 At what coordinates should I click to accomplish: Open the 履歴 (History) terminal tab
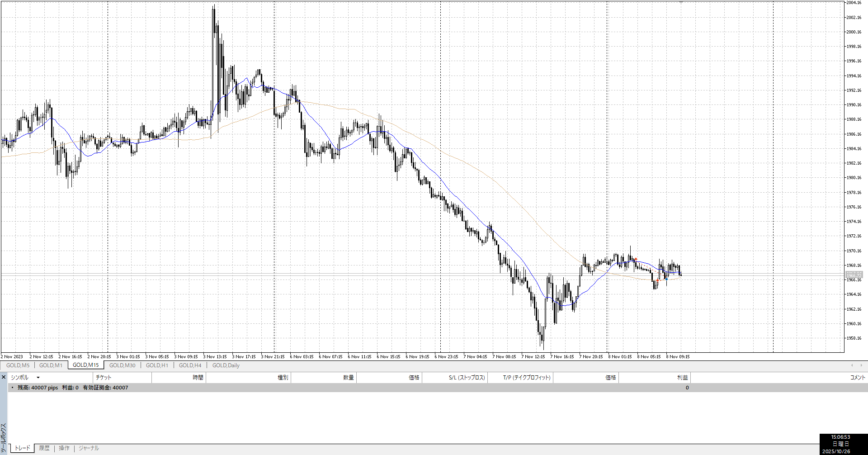[x=44, y=448]
